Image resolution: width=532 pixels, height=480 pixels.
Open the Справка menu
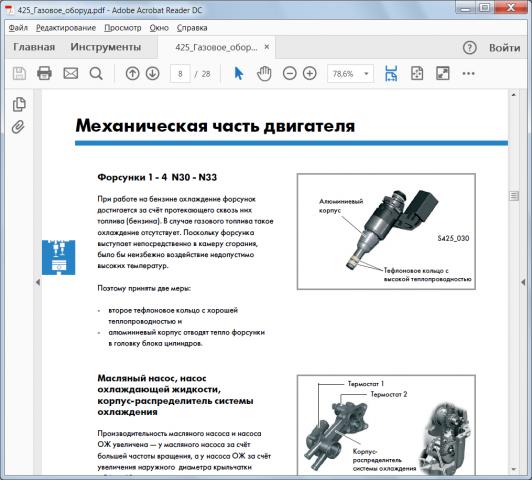192,28
